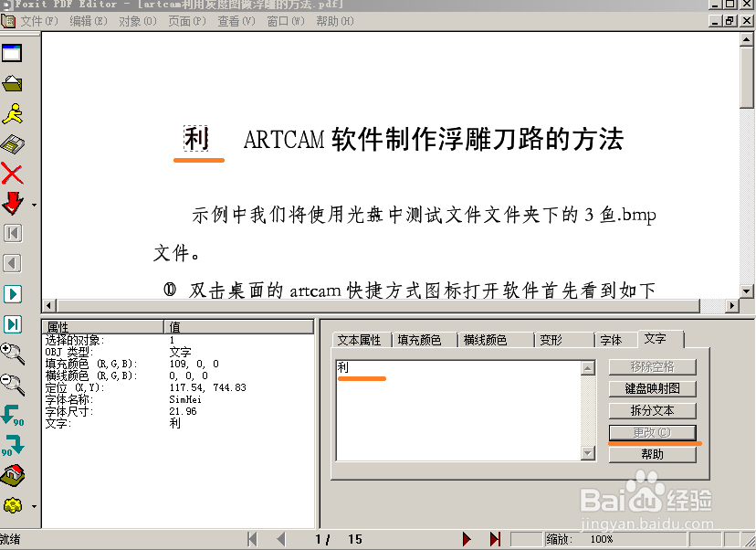
Task: Click document horizontal scrollbar right arrow
Action: pos(732,305)
